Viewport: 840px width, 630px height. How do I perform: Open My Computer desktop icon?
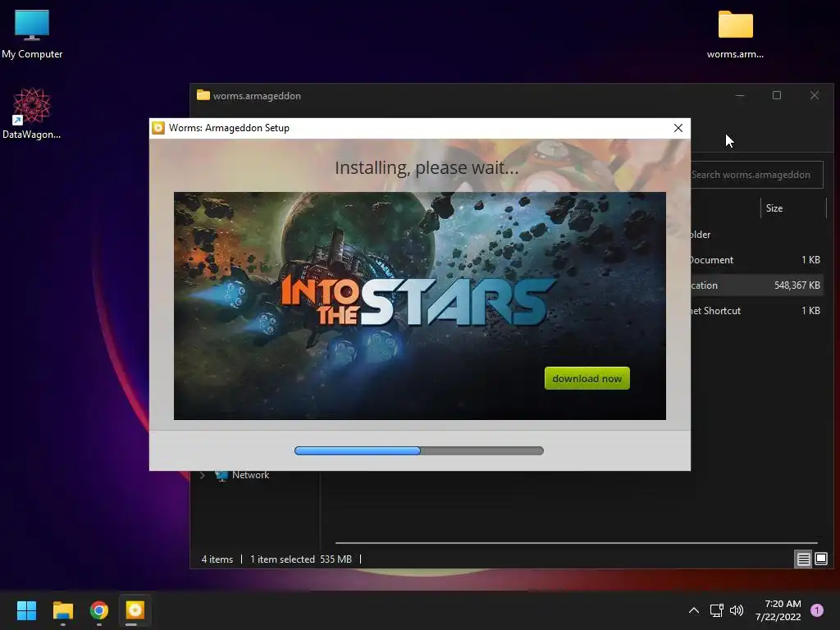pyautogui.click(x=32, y=34)
